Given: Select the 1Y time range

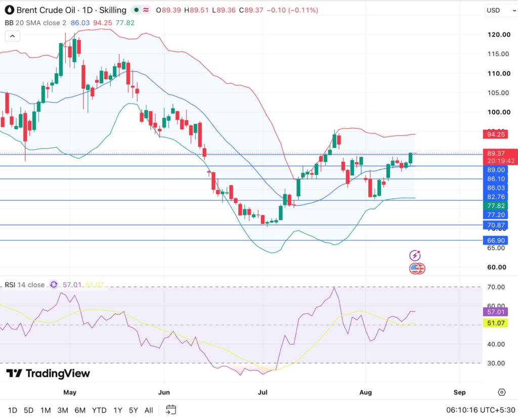Looking at the screenshot, I should (x=117, y=410).
